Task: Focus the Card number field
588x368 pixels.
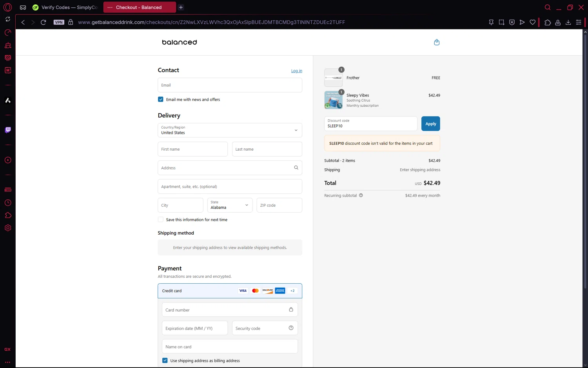Action: tap(230, 310)
